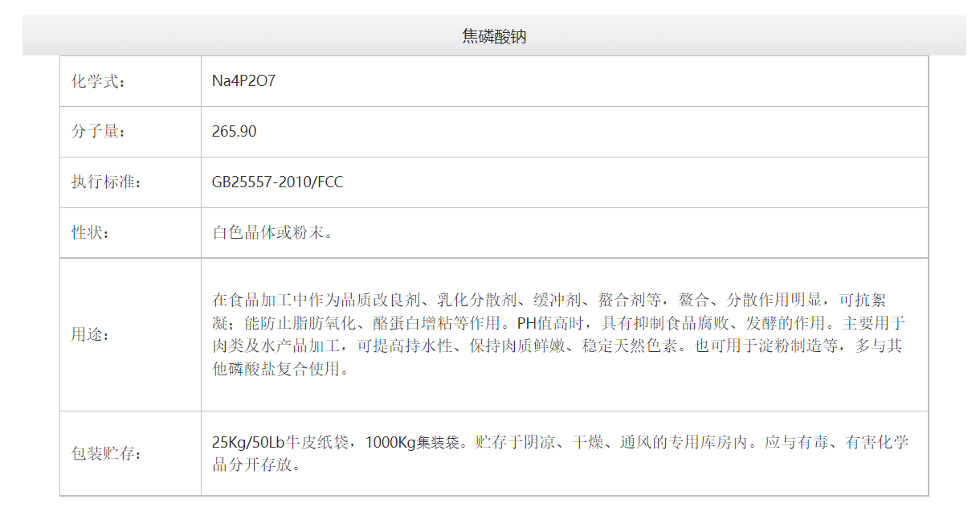Viewport: 980px width, 532px height.
Task: Click the 白色晶体或粉末 description
Action: tap(273, 233)
